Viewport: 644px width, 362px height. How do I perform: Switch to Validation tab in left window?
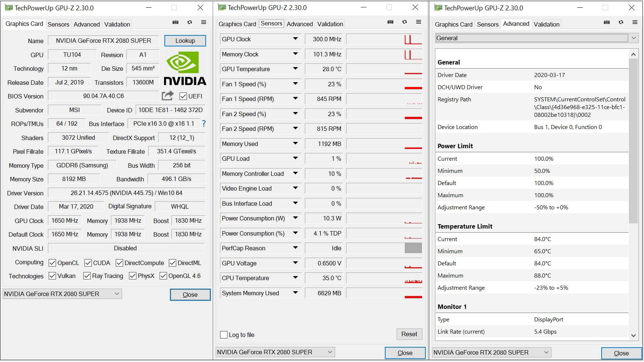coord(117,24)
